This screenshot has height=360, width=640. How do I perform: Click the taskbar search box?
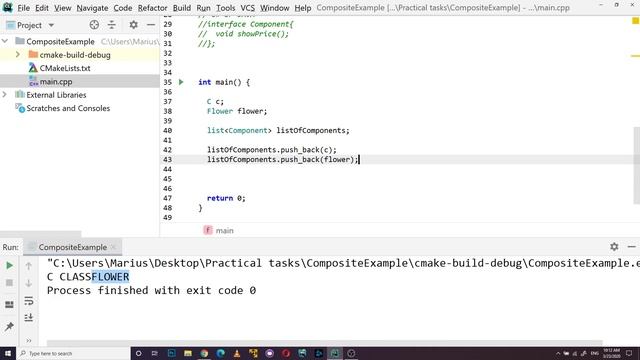73,353
